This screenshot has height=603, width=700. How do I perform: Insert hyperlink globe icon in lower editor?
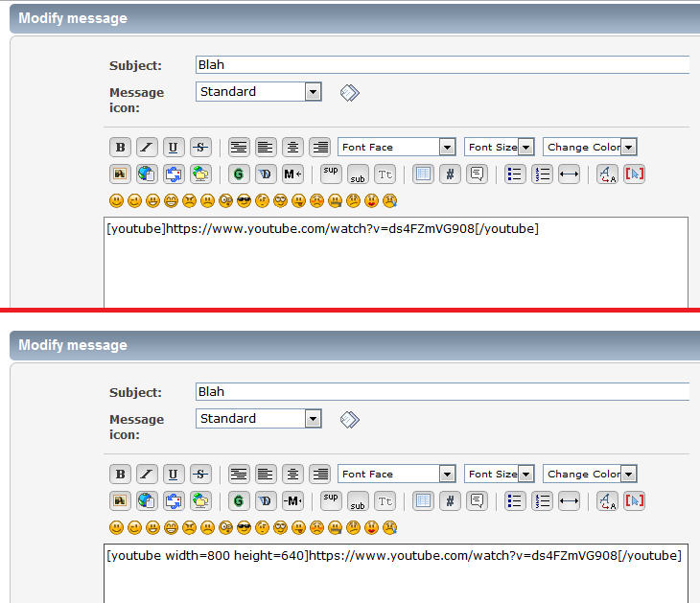coord(147,500)
